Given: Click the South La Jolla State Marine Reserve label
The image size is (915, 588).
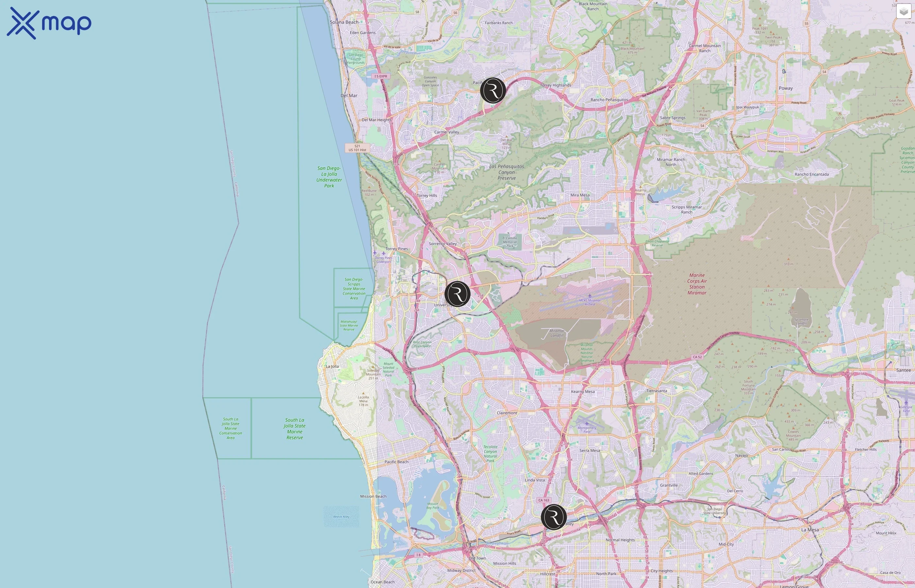Looking at the screenshot, I should [294, 428].
